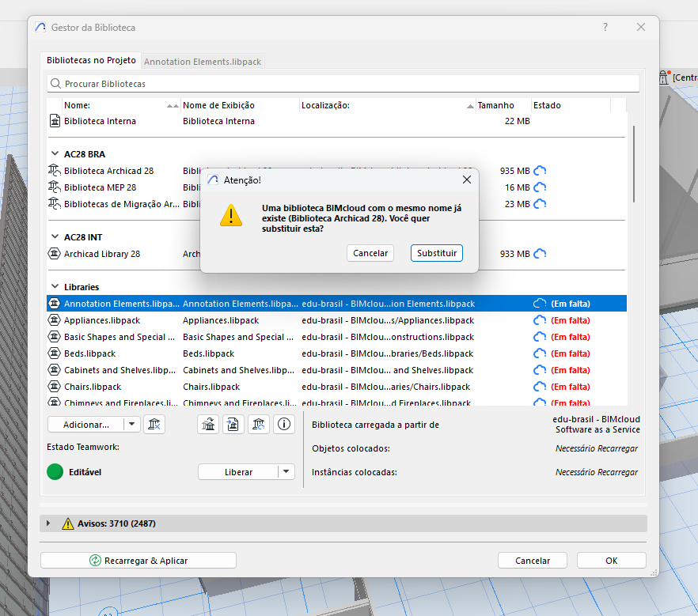
Task: Sort by the Nome column header
Action: [x=121, y=105]
